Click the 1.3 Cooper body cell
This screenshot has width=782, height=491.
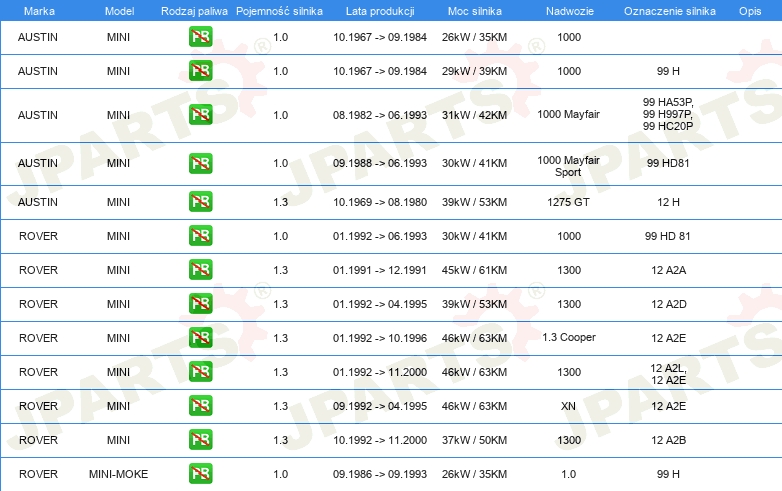pos(569,337)
